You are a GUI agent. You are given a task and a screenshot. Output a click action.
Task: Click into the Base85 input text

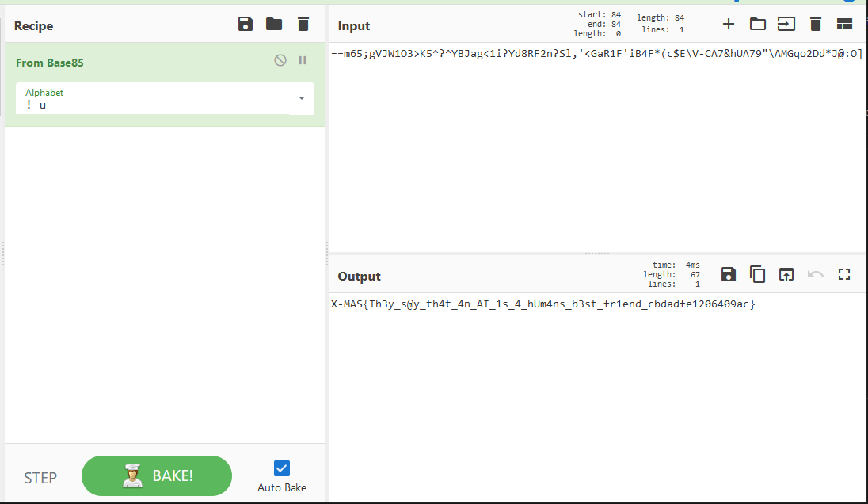pos(597,54)
